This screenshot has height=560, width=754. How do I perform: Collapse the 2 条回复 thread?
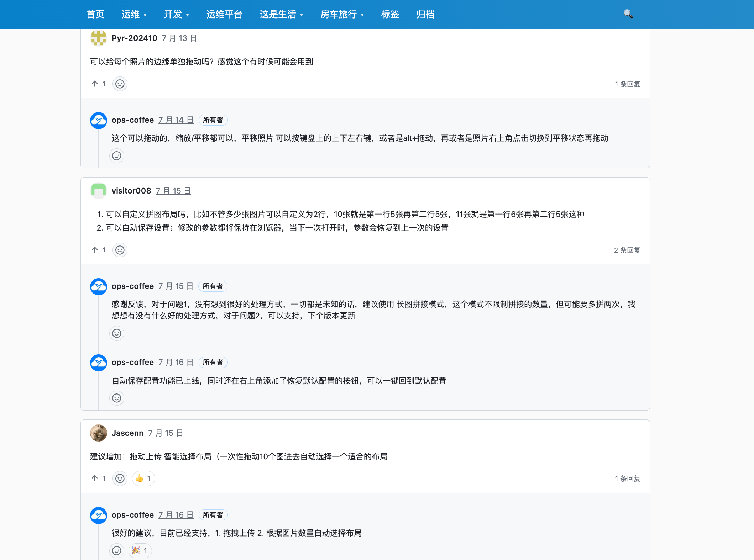coord(627,250)
